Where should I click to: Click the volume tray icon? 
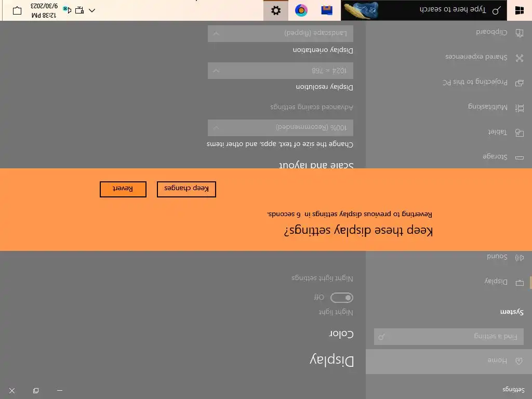click(x=67, y=10)
